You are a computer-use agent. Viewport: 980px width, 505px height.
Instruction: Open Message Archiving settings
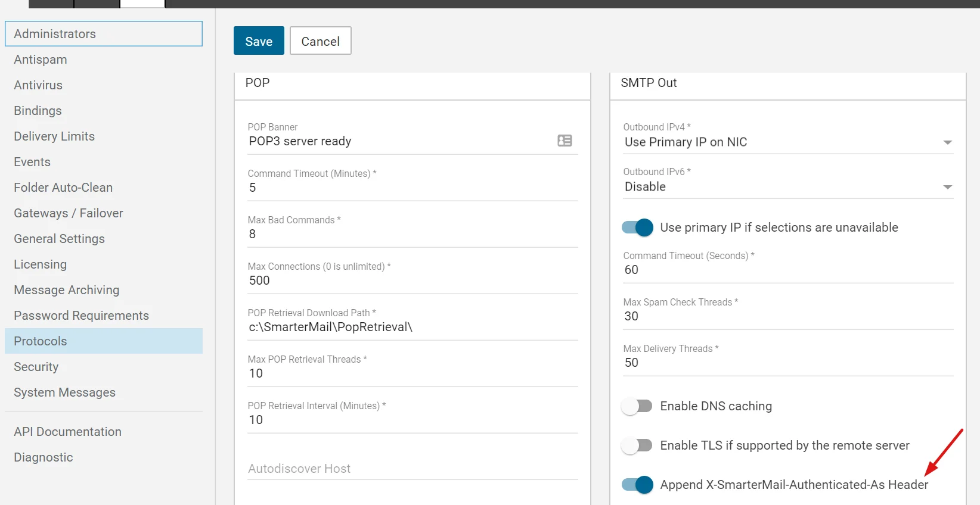pyautogui.click(x=104, y=290)
